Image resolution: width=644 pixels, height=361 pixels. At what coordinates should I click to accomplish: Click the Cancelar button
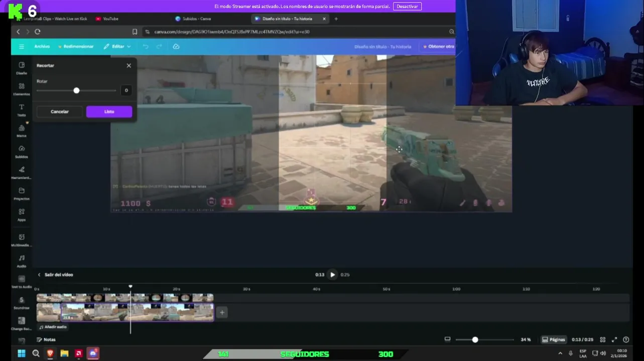(60, 112)
